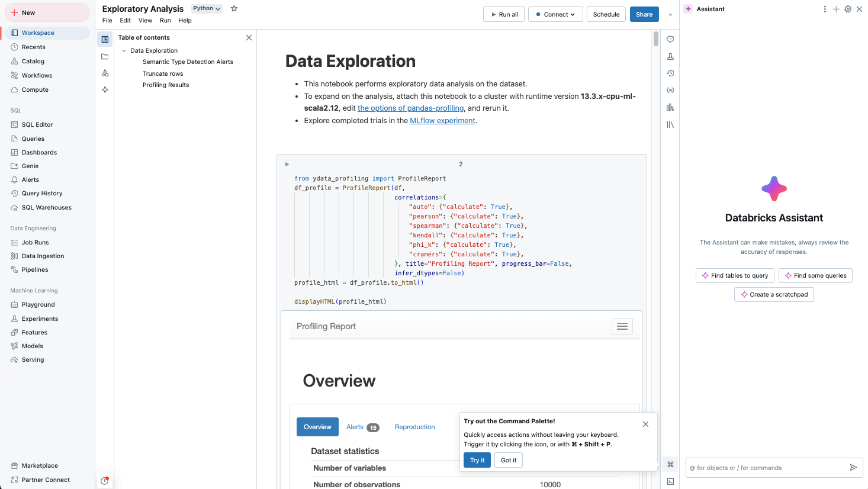The image size is (868, 489).
Task: Toggle the Profiling Report hamburger menu
Action: coord(622,326)
